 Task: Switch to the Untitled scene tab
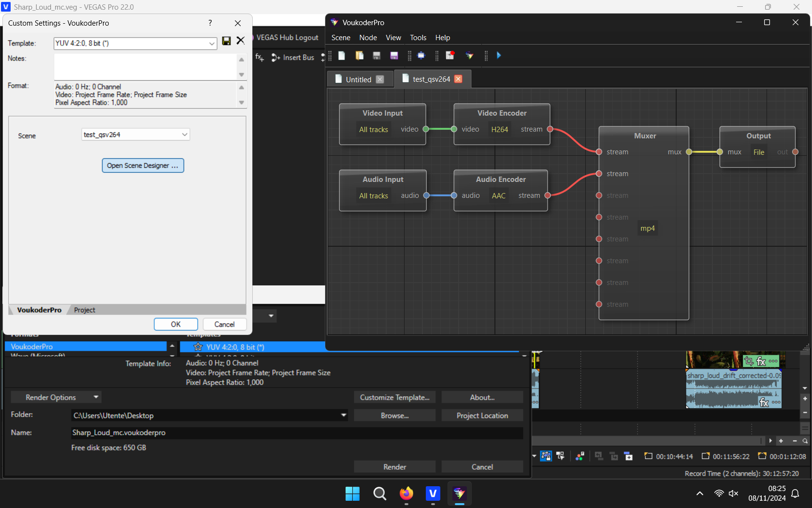[x=358, y=79]
